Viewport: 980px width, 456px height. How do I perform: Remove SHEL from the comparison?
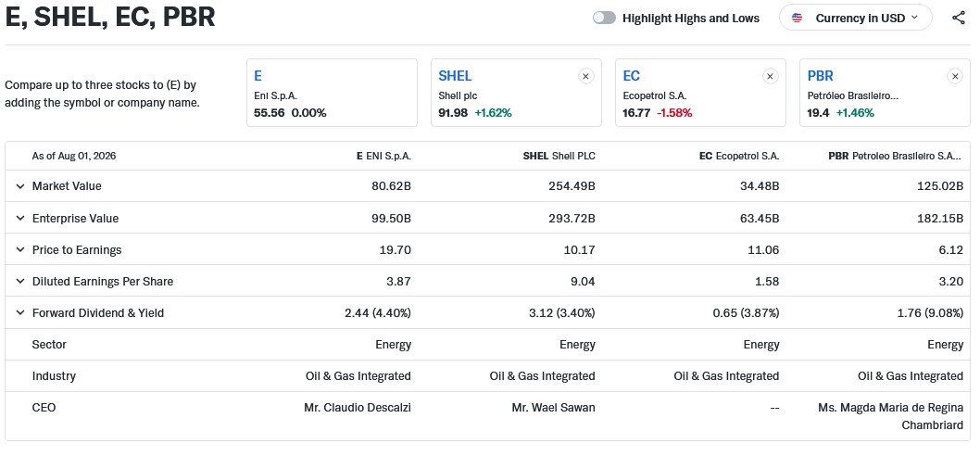(x=585, y=76)
